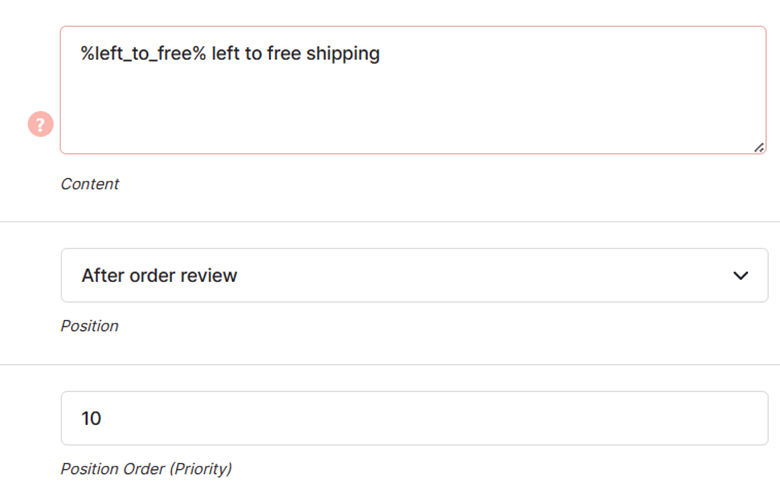The height and width of the screenshot is (500, 780).
Task: Click the word 'free' before 'shipping'
Action: point(284,53)
